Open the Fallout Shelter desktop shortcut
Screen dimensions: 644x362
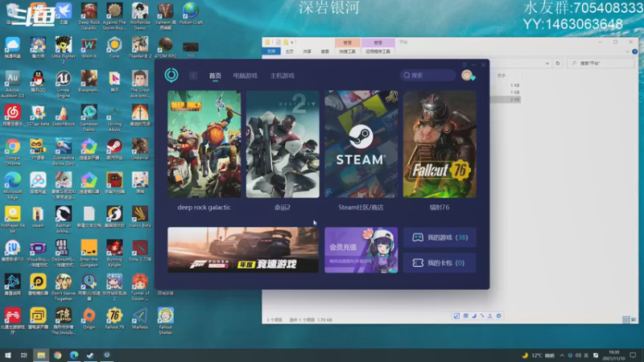[166, 321]
